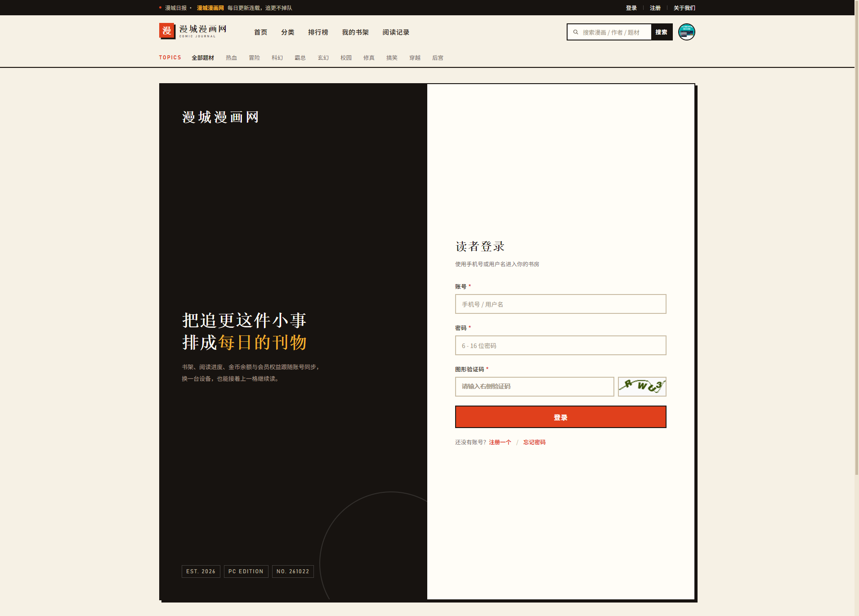
Task: Open 阅读记录 from navigation
Action: tap(396, 32)
